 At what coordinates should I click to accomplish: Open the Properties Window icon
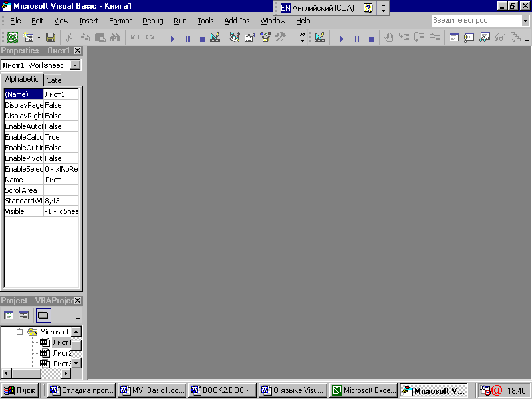click(x=250, y=37)
